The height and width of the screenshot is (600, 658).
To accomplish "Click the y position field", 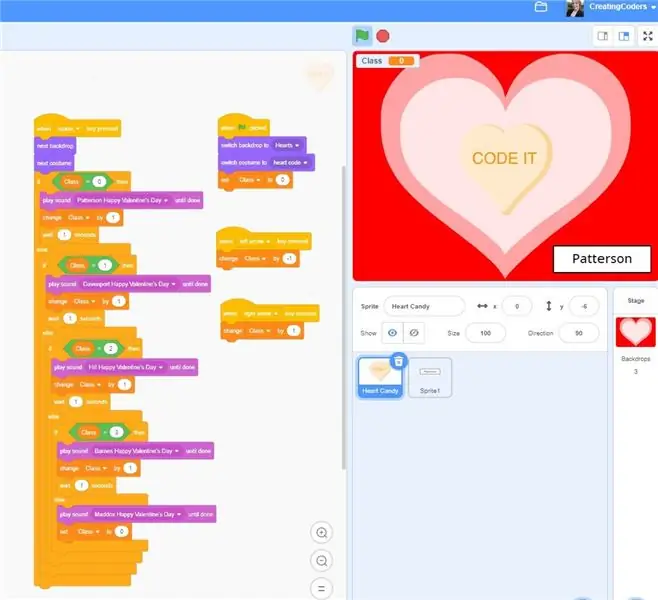I will (x=584, y=306).
